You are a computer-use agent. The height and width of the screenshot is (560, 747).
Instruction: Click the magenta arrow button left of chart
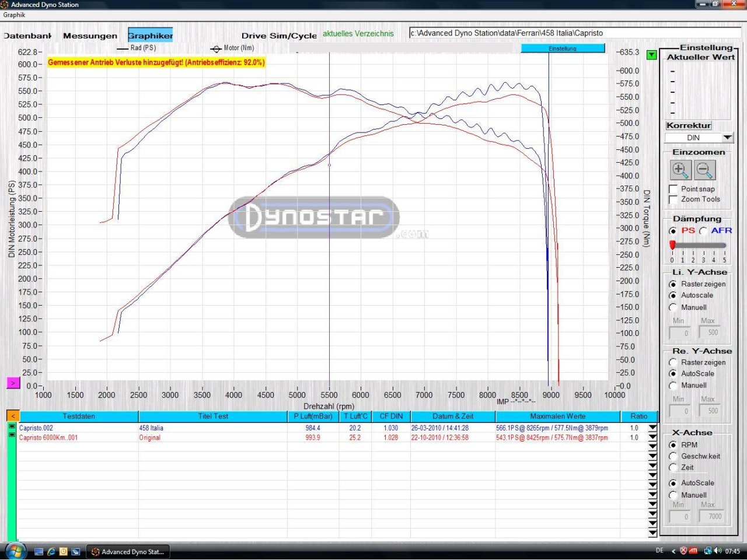pyautogui.click(x=13, y=383)
